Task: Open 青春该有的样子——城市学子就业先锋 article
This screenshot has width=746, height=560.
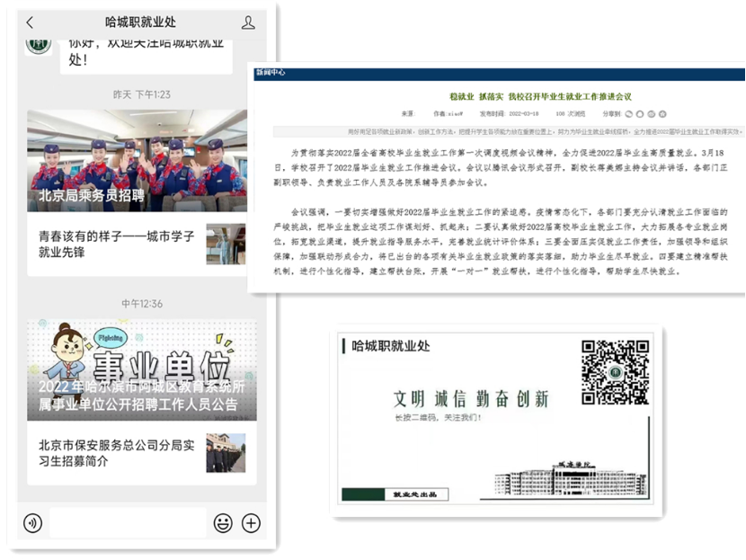Action: pos(117,244)
